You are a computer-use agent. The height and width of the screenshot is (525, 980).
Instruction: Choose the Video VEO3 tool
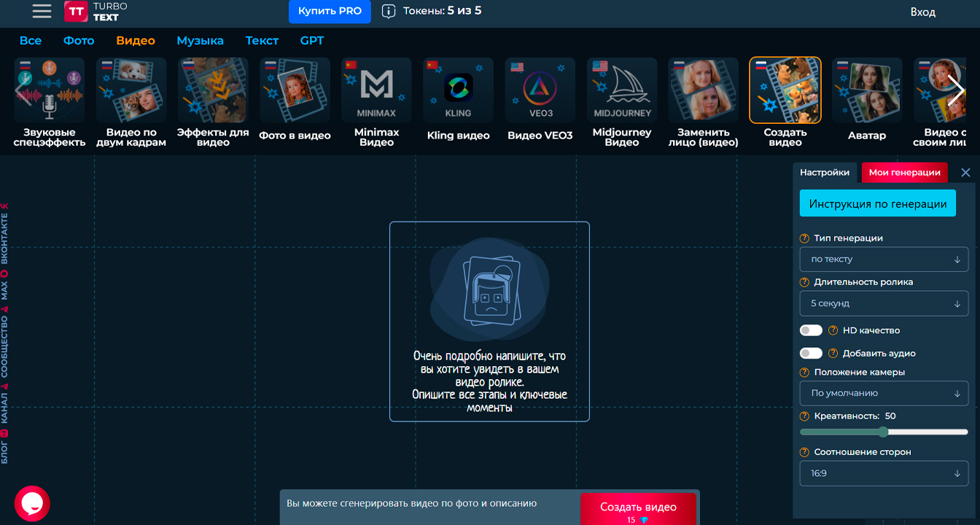(540, 91)
